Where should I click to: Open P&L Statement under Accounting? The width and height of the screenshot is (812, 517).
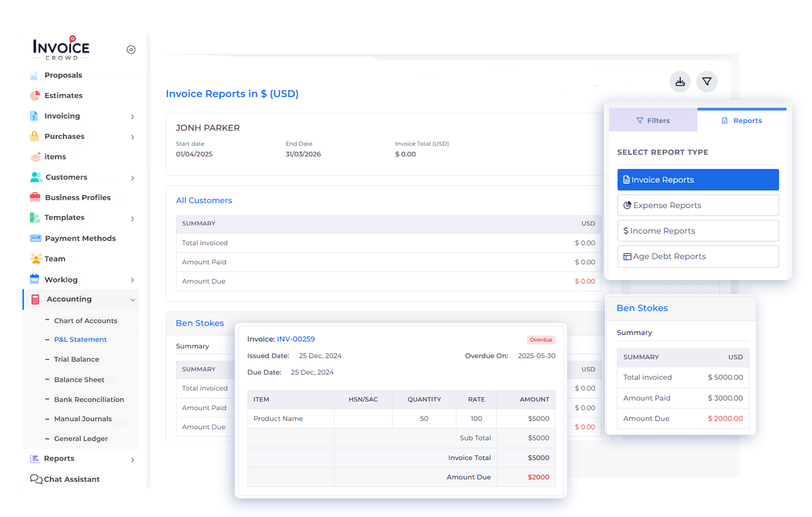(x=81, y=340)
